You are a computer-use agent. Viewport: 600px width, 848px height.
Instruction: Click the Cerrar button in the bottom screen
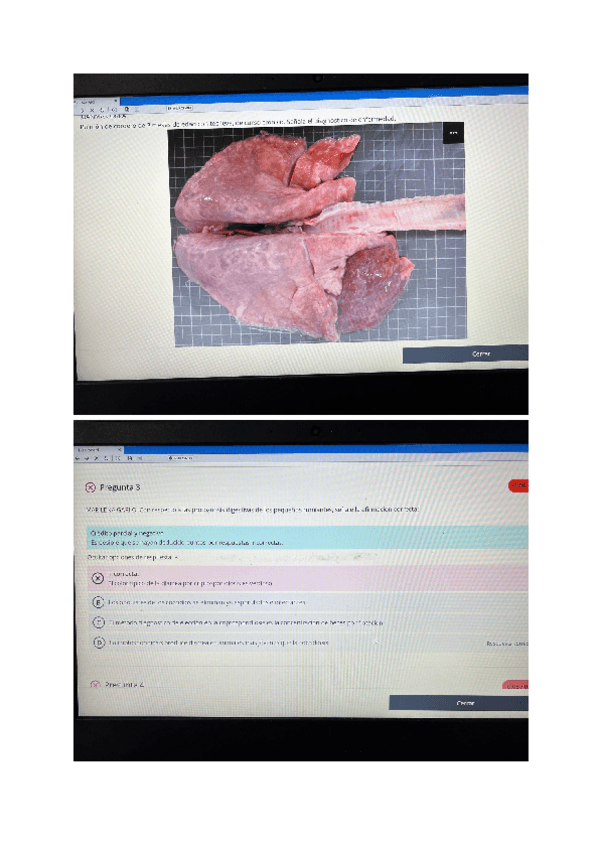[x=458, y=703]
